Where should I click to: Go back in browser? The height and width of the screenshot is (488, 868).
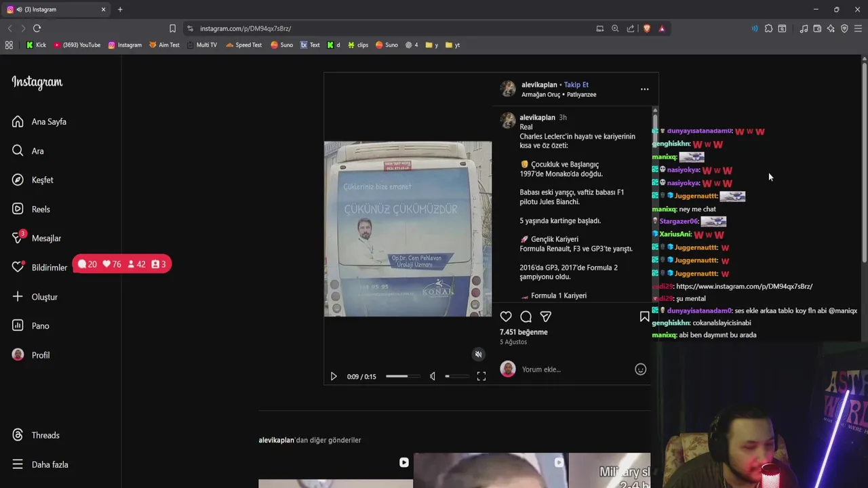(9, 28)
